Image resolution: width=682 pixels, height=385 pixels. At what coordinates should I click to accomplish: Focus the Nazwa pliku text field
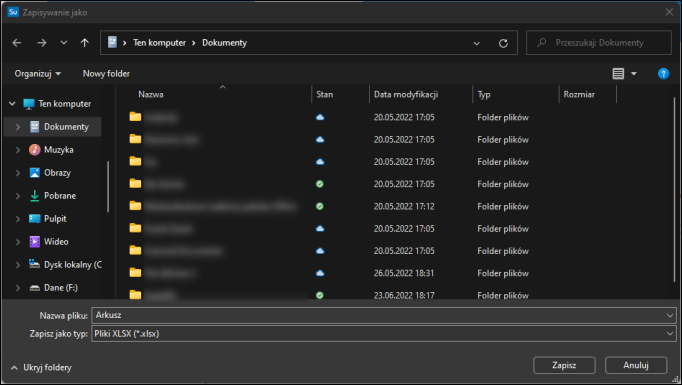[x=378, y=315]
